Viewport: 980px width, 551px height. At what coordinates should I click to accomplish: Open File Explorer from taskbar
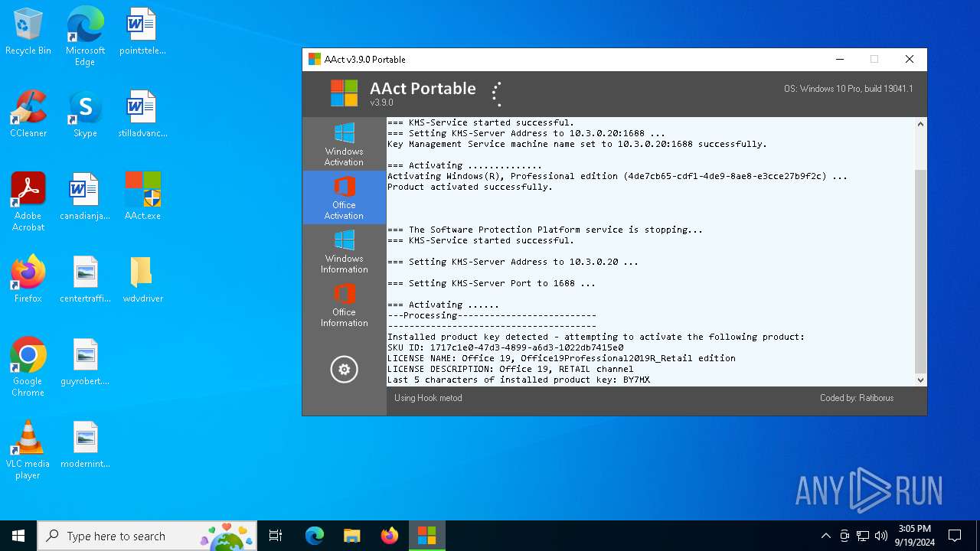(351, 536)
